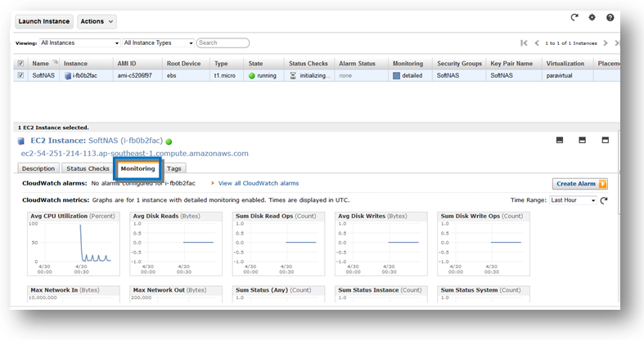644x340 pixels.
Task: Open the Avg CPU Utilization graph
Action: point(74,244)
